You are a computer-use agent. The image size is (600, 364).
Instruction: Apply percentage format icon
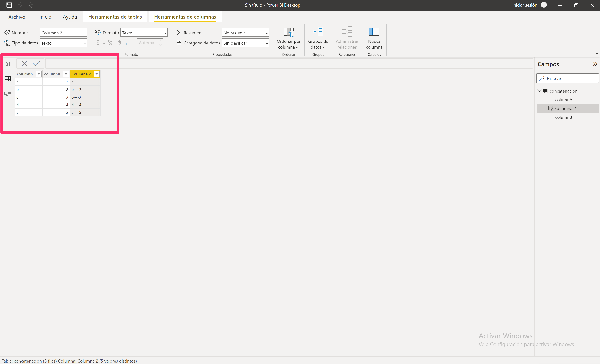pos(111,43)
